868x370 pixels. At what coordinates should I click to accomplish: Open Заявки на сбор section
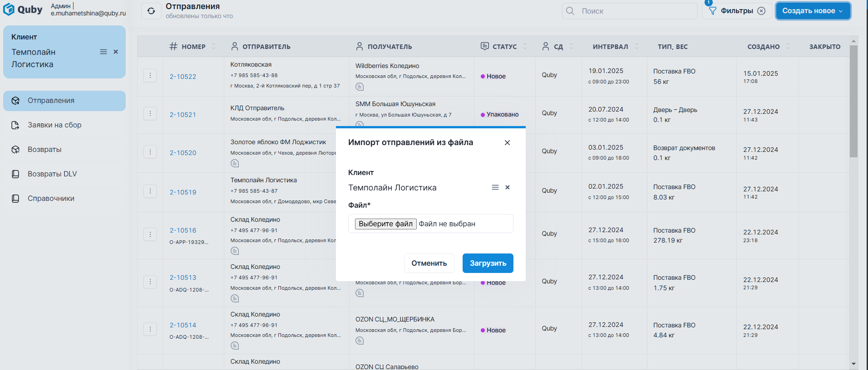point(64,125)
